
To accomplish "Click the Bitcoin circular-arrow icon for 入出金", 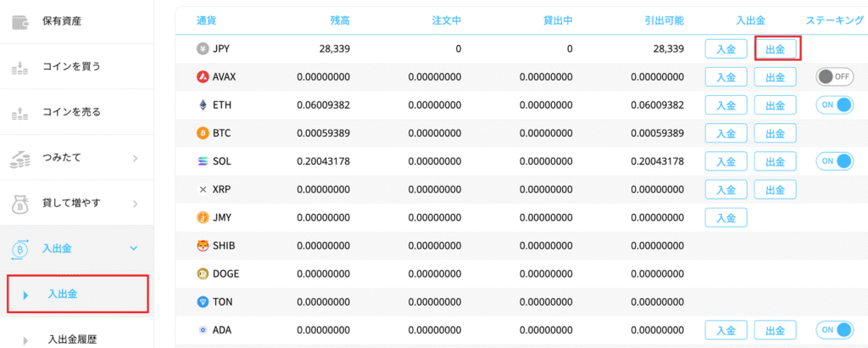I will 19,248.
